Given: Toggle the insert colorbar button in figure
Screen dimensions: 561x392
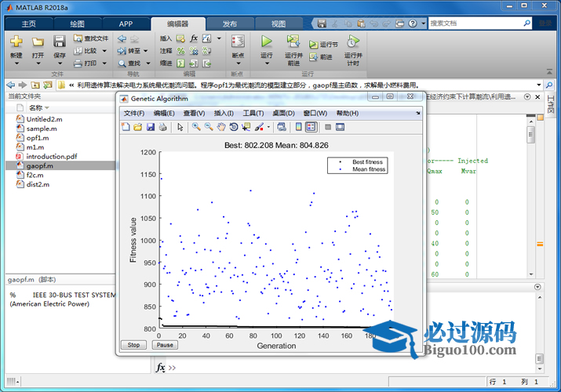Looking at the screenshot, I should 298,127.
